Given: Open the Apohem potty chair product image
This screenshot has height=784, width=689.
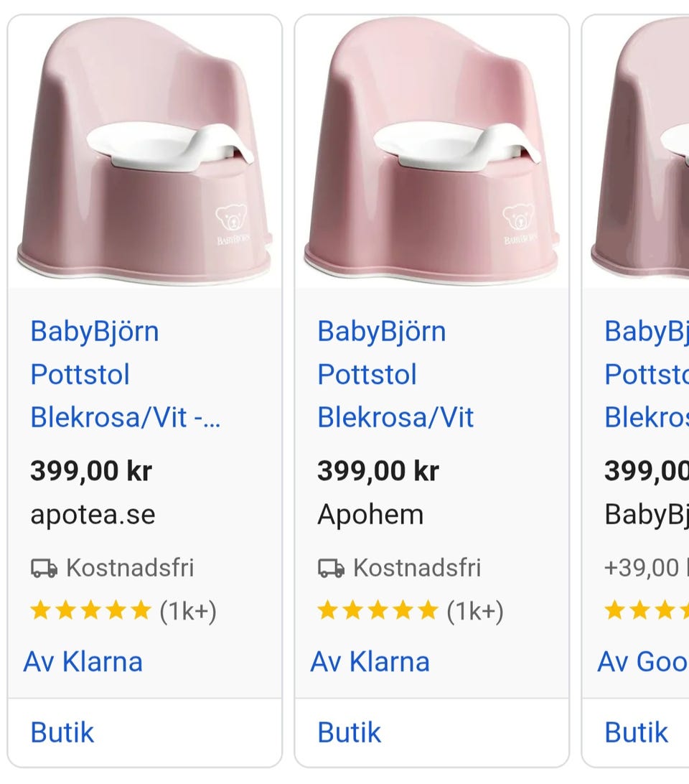Looking at the screenshot, I should (431, 151).
